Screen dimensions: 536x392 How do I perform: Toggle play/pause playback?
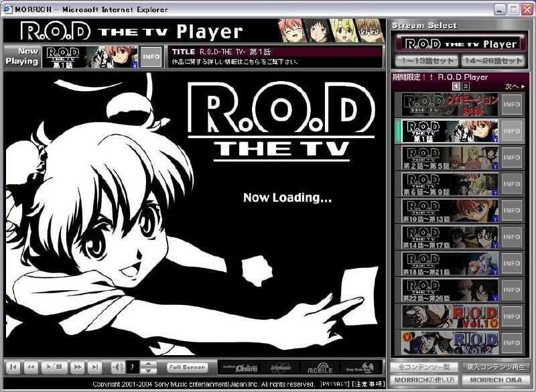(54, 367)
